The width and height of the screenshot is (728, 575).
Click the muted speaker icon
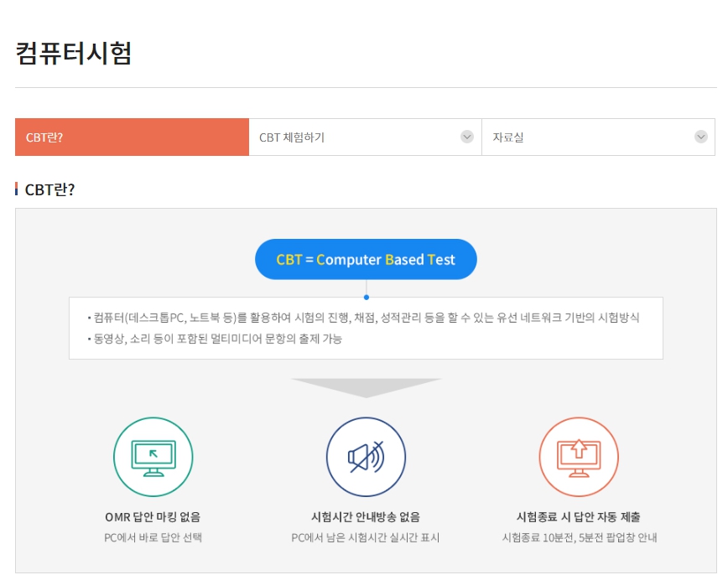(366, 458)
